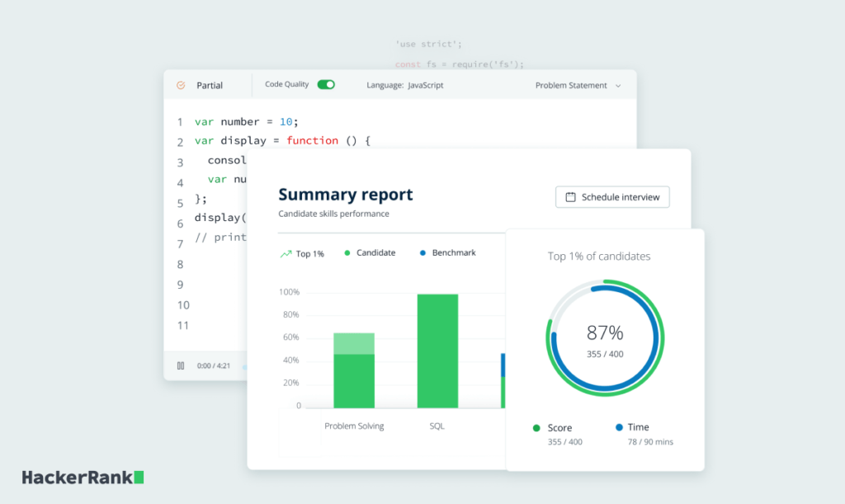Pause the code playback recording
845x504 pixels.
181,365
